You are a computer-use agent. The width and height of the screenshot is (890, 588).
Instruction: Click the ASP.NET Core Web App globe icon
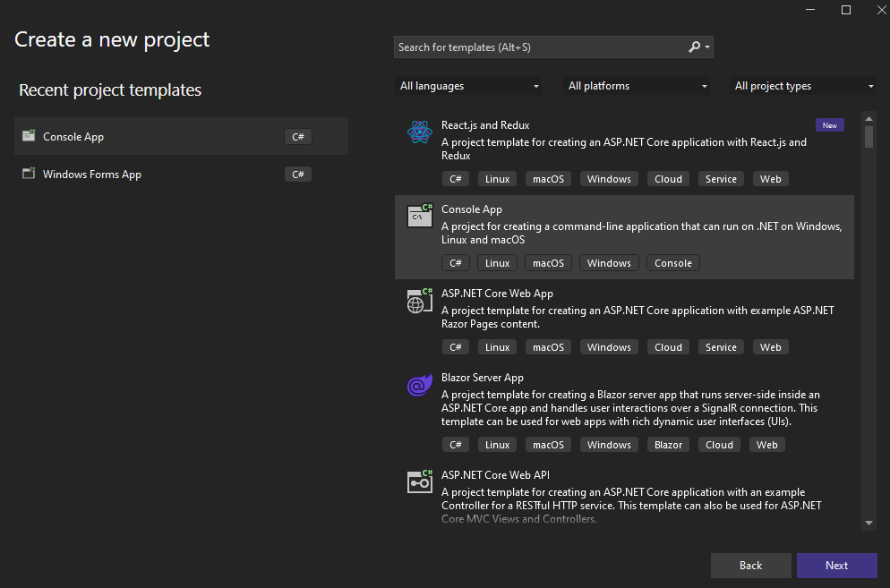(x=419, y=301)
